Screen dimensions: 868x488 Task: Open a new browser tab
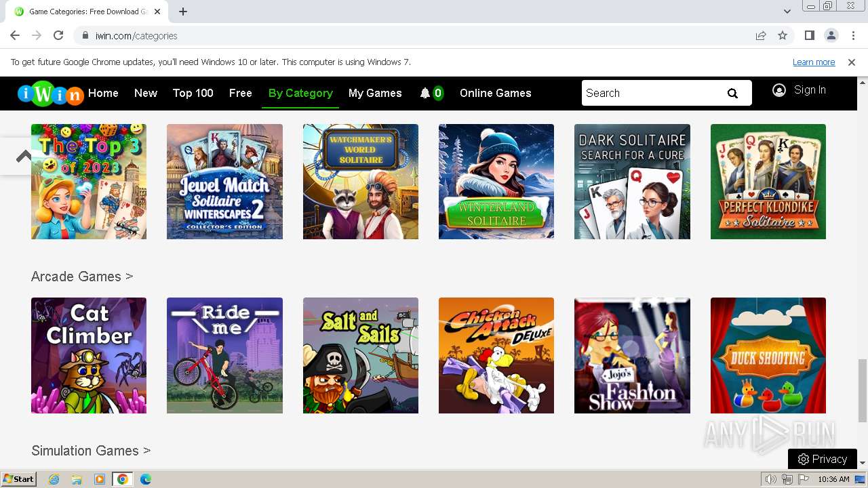click(x=183, y=12)
